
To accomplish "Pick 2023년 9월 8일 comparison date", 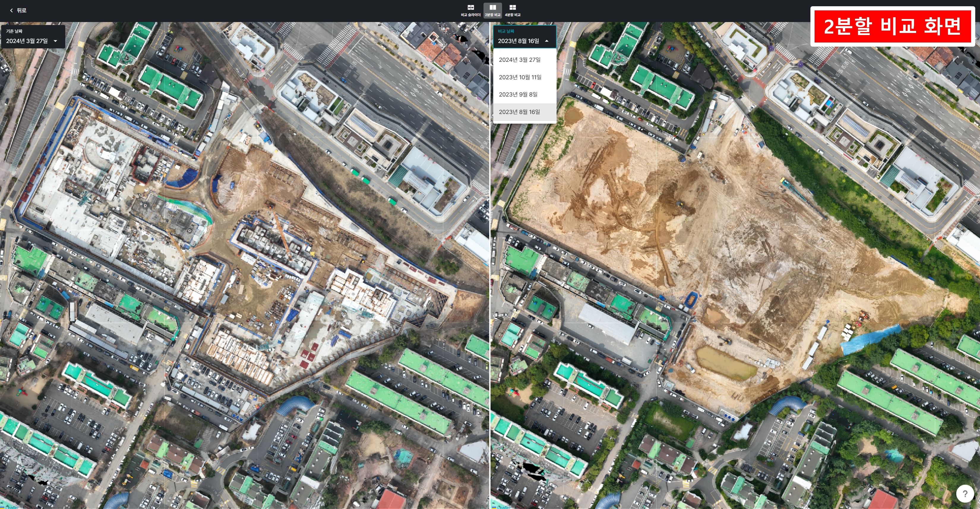I will pos(518,94).
